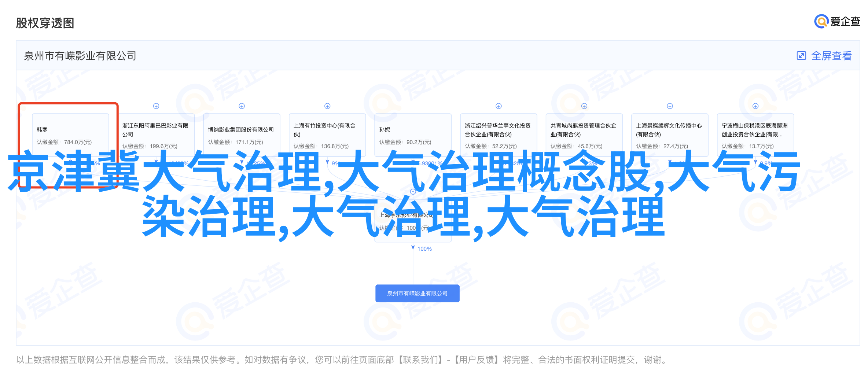Select shareholder card 孙妮
The width and height of the screenshot is (868, 376).
pyautogui.click(x=413, y=135)
